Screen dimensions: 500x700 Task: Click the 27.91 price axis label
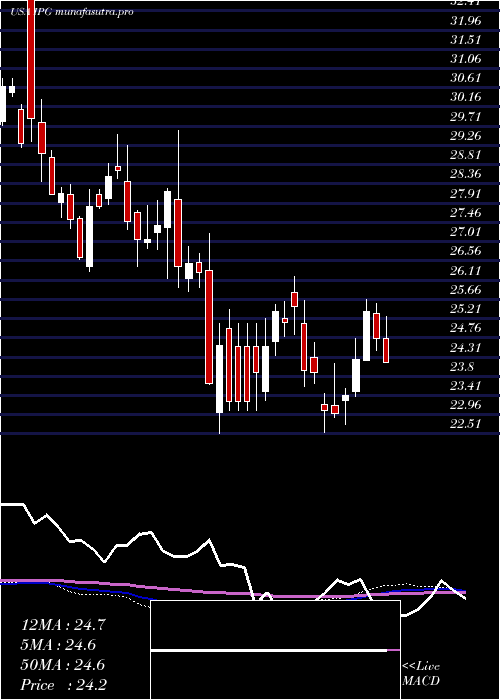coord(466,193)
